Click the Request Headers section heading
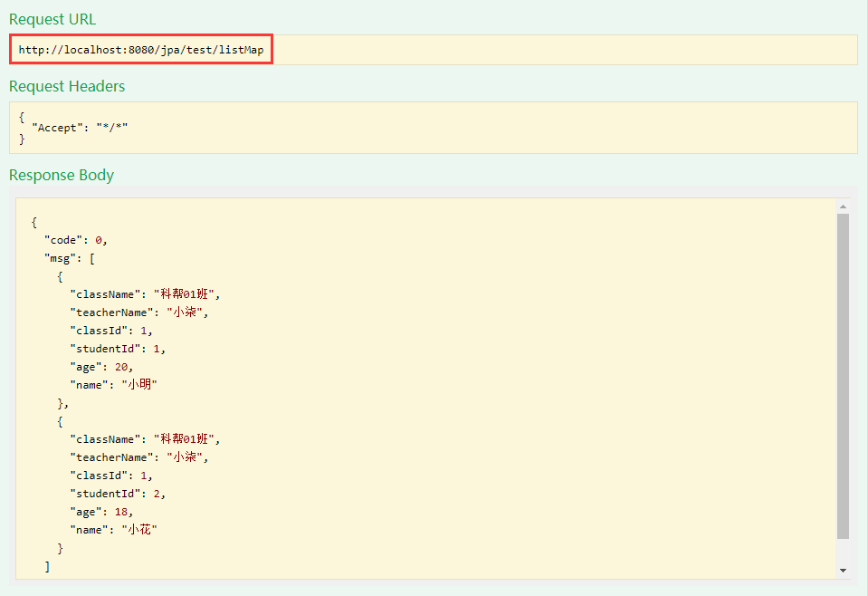The width and height of the screenshot is (868, 596). [x=66, y=86]
